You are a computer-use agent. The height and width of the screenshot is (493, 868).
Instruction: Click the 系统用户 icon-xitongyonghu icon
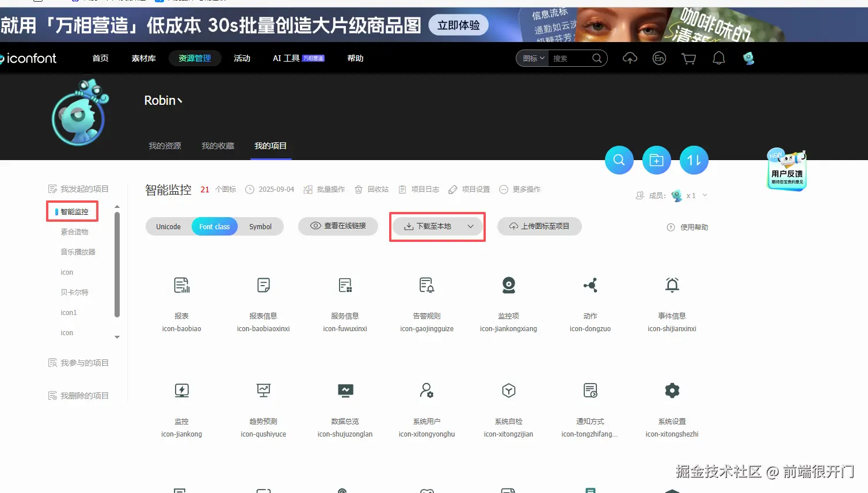point(427,390)
